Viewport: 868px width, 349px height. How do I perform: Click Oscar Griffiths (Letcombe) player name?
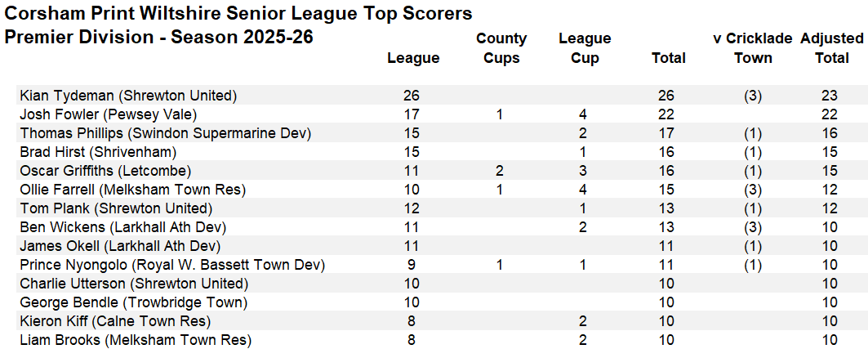coord(105,171)
